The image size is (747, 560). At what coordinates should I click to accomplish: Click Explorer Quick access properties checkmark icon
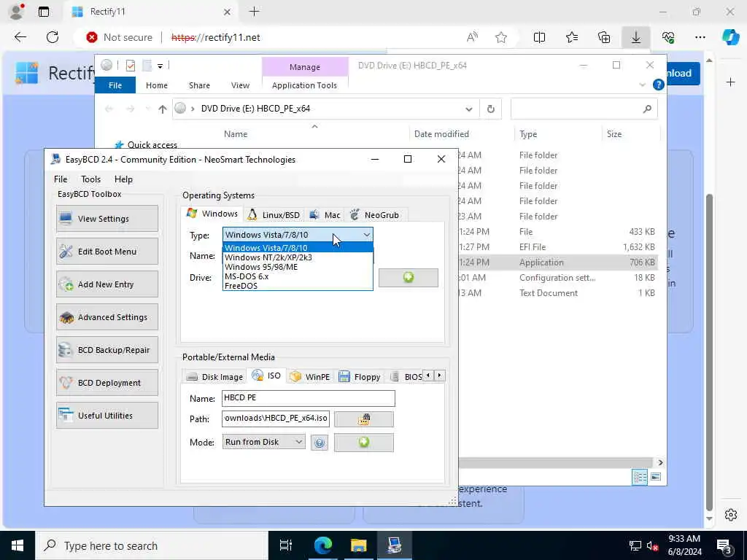(x=131, y=66)
